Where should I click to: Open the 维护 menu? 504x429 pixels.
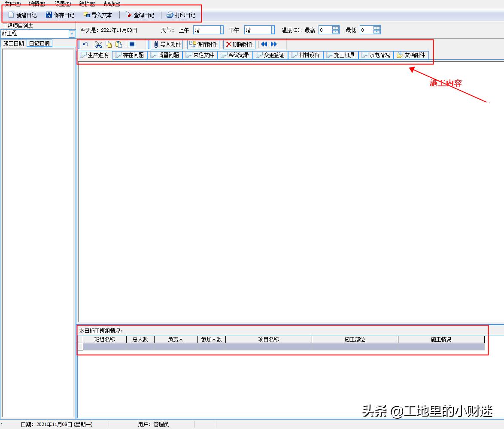click(x=87, y=4)
